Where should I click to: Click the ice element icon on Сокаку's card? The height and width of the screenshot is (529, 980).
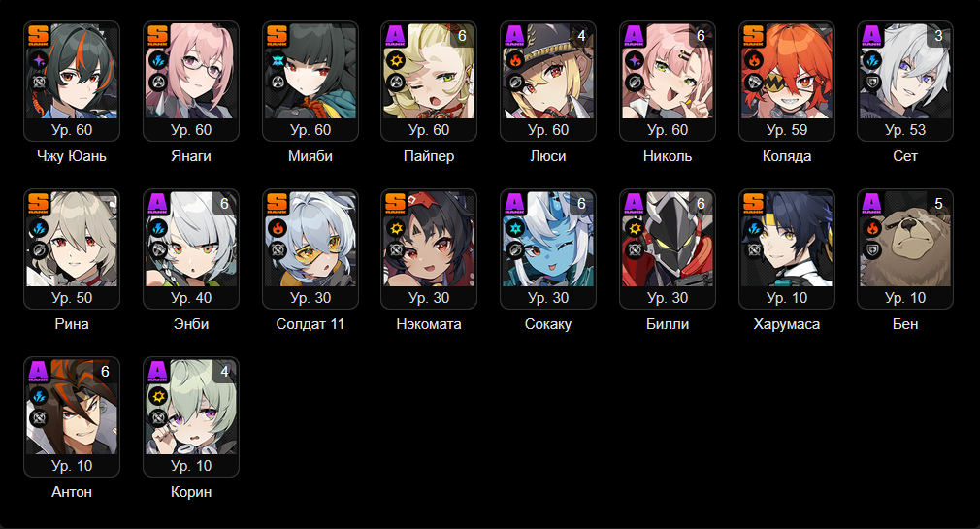click(515, 228)
